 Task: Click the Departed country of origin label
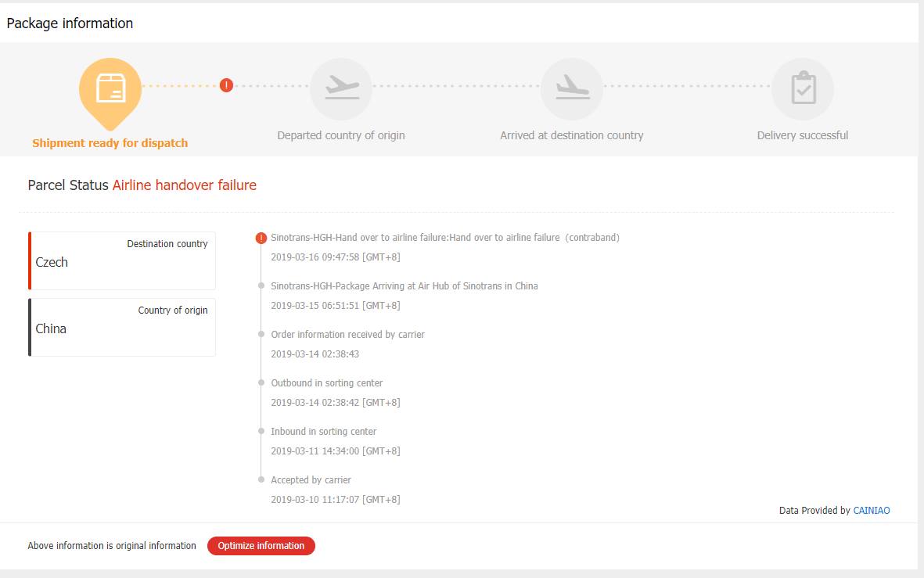click(341, 135)
